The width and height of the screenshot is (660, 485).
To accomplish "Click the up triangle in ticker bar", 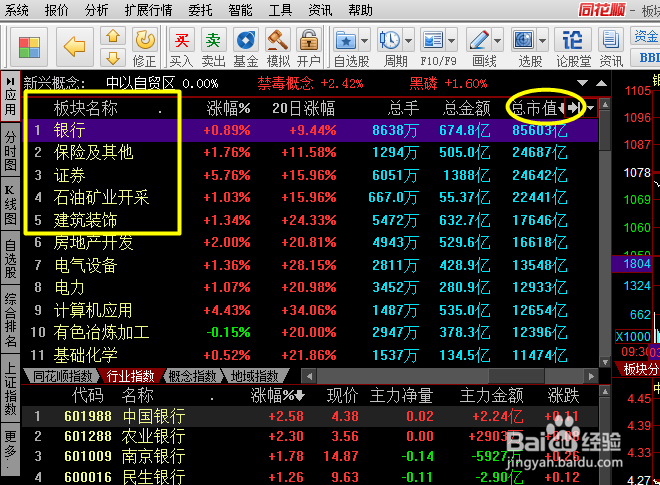I will coord(601,83).
